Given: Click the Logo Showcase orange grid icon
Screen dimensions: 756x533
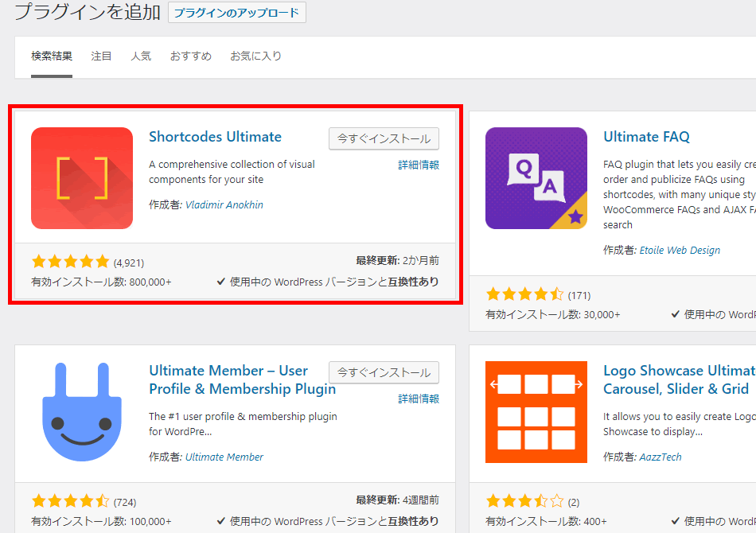Looking at the screenshot, I should (x=536, y=412).
